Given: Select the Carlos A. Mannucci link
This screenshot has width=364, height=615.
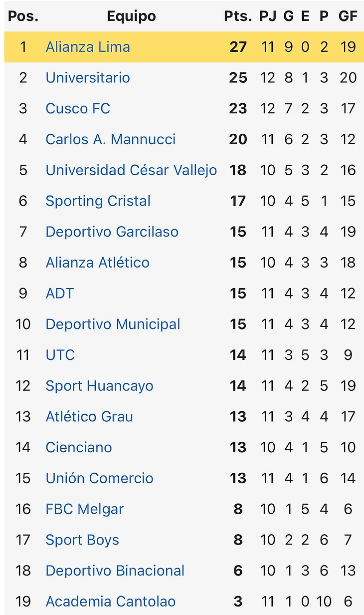Looking at the screenshot, I should [110, 139].
